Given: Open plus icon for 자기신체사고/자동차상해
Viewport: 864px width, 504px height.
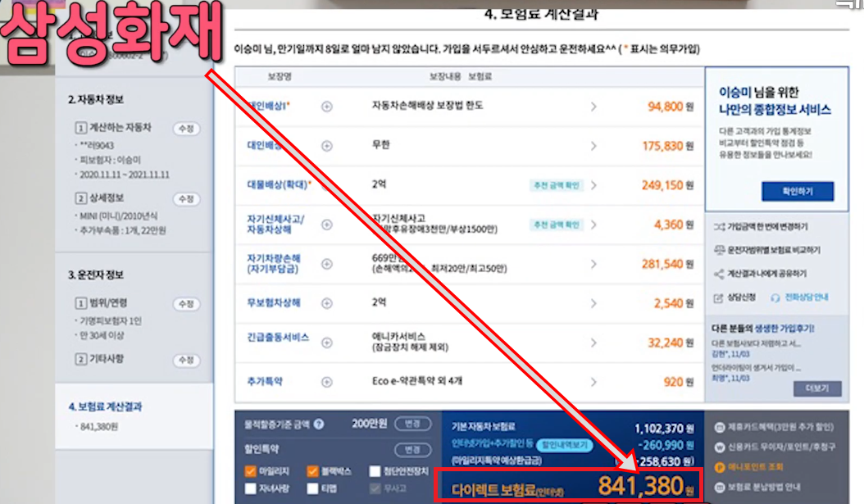Looking at the screenshot, I should click(x=327, y=225).
